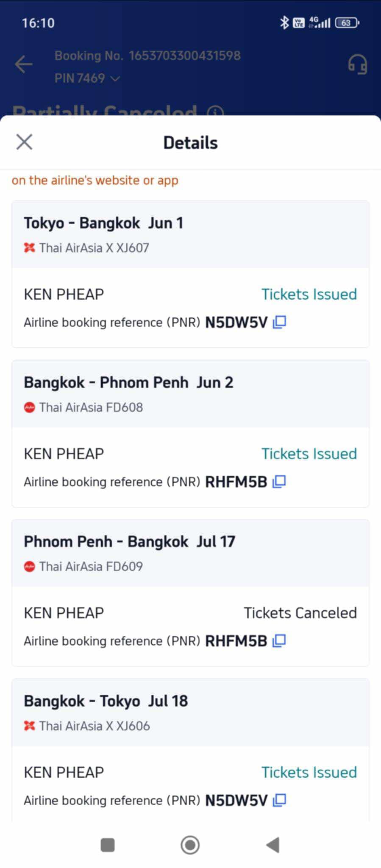Copy PNR for Bangkok - Phnom Penh Jun 2
The width and height of the screenshot is (381, 868).
pyautogui.click(x=279, y=482)
